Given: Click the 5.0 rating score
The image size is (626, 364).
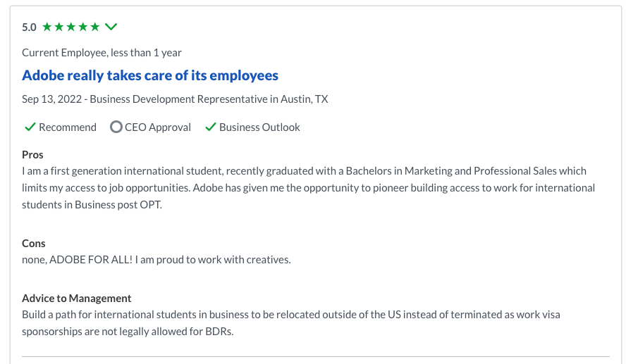Looking at the screenshot, I should pos(29,27).
